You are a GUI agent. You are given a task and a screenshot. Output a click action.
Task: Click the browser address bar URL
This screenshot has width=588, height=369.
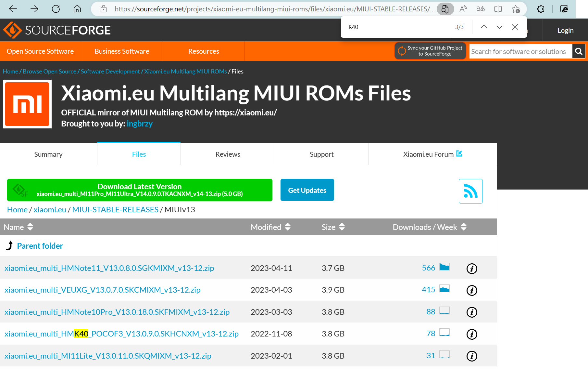[274, 9]
